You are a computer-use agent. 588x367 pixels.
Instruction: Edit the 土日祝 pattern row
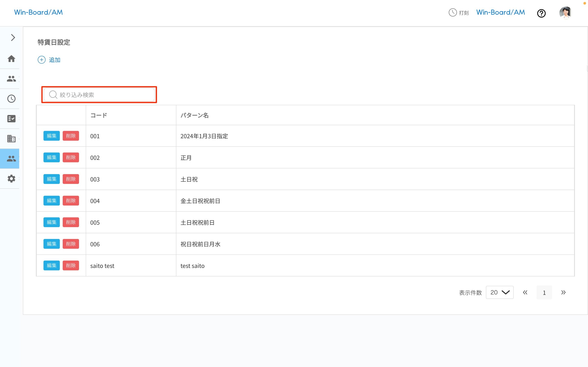click(51, 179)
